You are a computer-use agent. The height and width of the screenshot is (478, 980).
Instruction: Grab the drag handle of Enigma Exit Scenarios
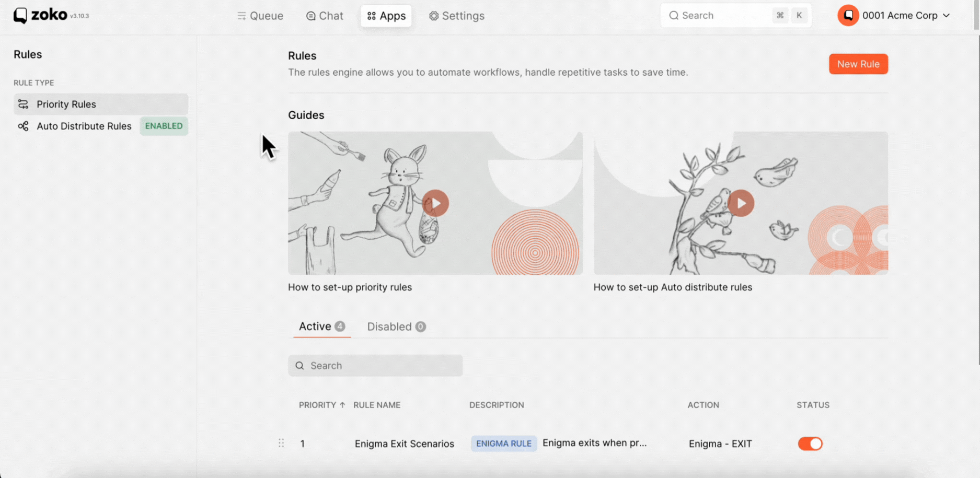281,444
